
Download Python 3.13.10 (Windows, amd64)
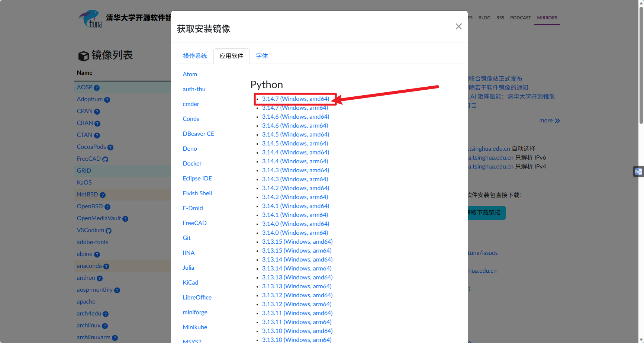tap(297, 331)
